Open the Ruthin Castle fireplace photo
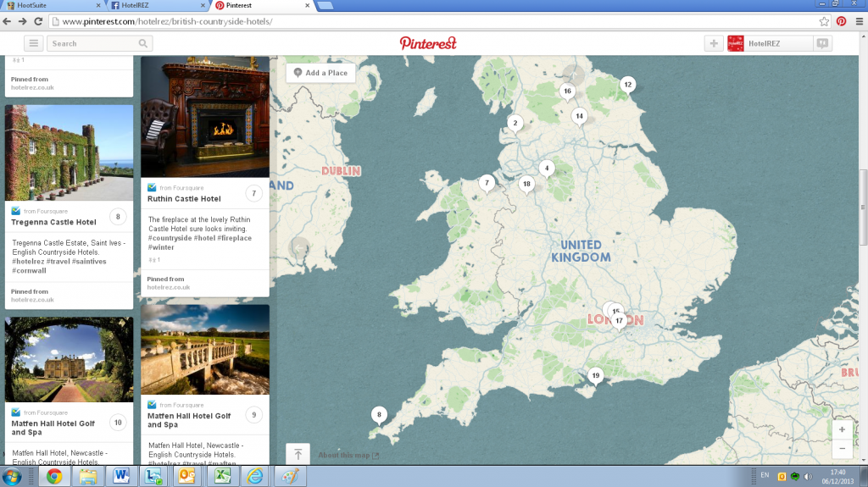 205,116
